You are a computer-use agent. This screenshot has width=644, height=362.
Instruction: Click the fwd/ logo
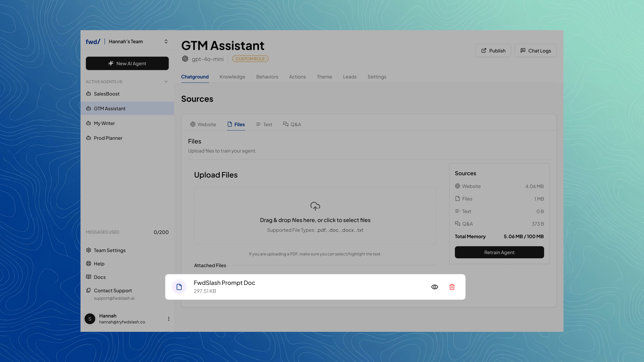(x=93, y=42)
